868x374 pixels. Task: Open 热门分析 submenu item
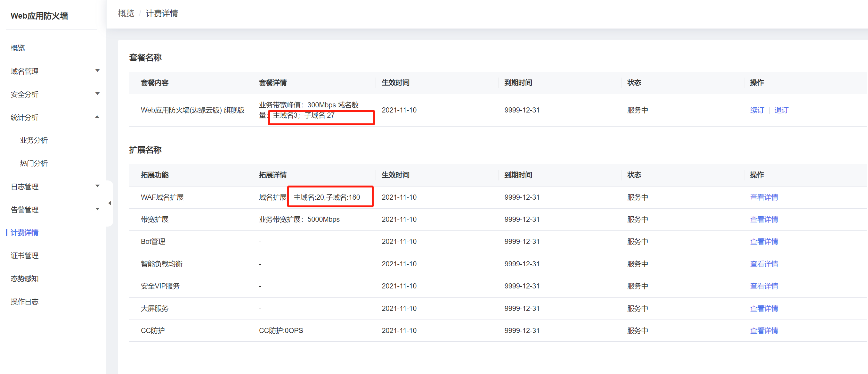pos(34,163)
